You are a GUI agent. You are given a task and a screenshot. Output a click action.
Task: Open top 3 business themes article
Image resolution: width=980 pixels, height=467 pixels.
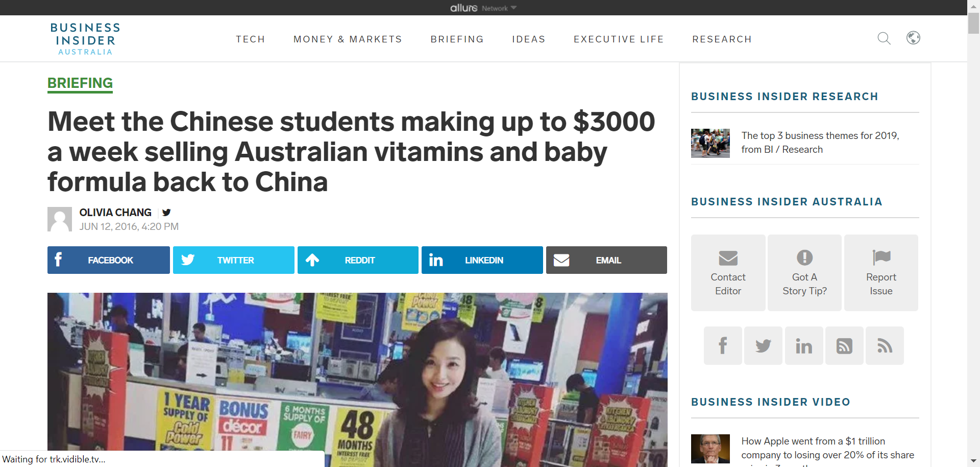click(820, 143)
